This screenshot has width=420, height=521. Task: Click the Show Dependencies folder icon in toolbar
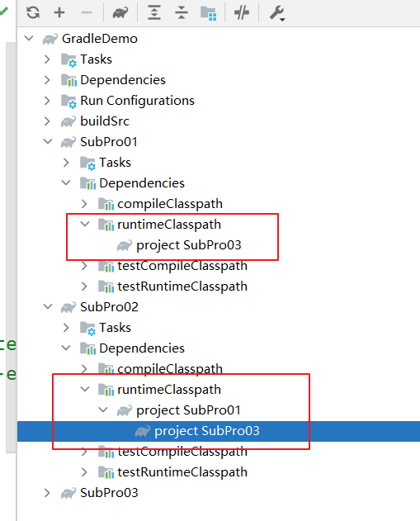[x=209, y=13]
